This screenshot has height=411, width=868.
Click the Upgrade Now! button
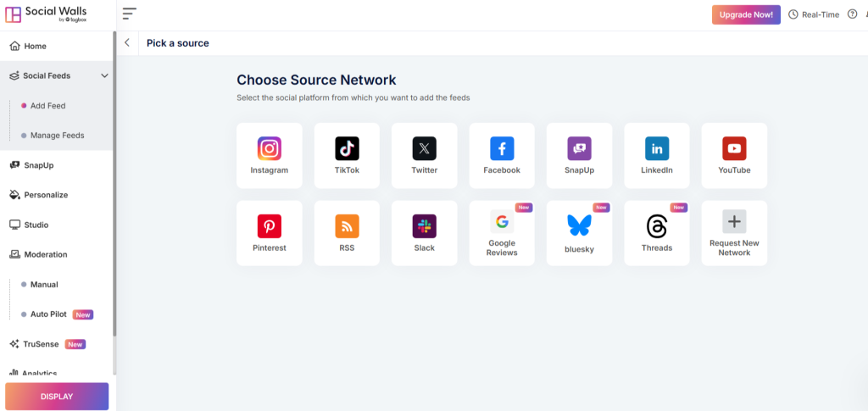click(746, 15)
